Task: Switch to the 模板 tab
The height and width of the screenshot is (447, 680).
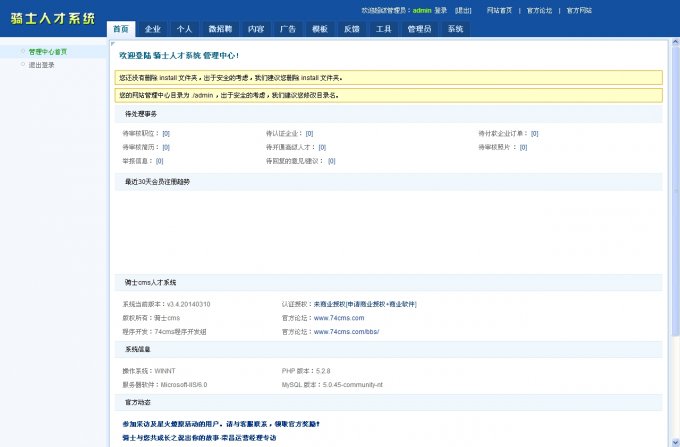Action: (320, 29)
